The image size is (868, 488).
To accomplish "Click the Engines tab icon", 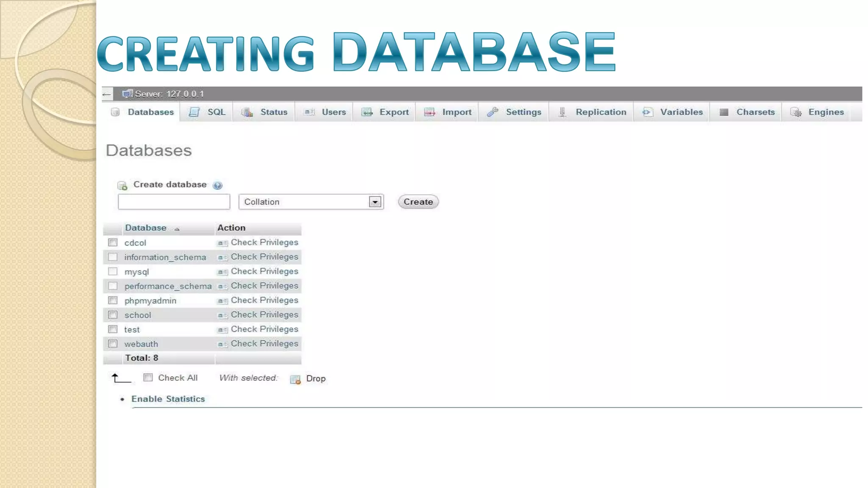I will [x=796, y=112].
